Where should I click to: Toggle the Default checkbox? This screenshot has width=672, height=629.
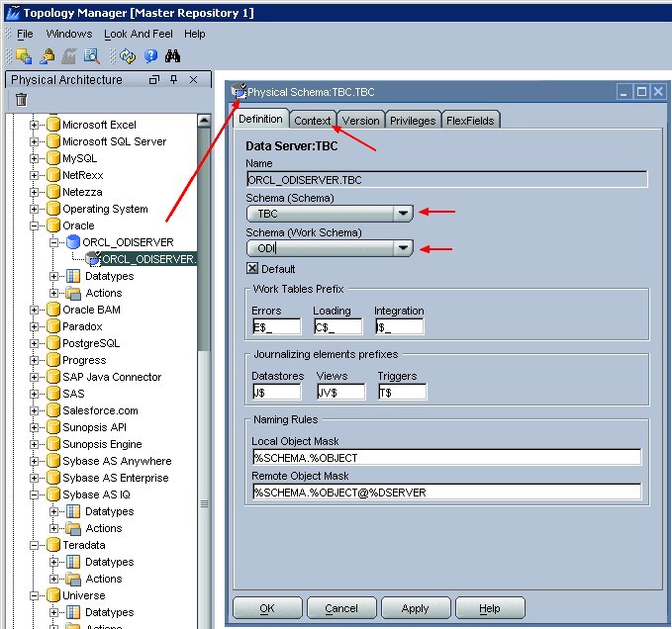[x=252, y=269]
